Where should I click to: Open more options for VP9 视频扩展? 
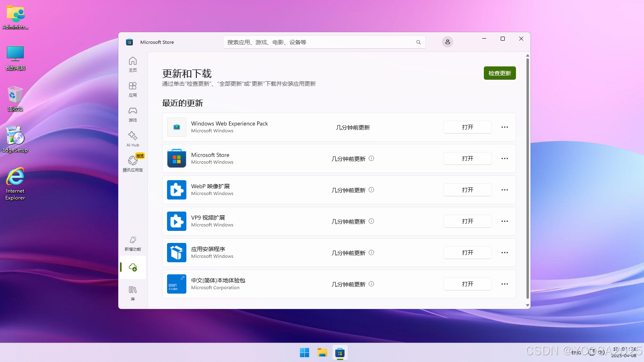tap(505, 221)
